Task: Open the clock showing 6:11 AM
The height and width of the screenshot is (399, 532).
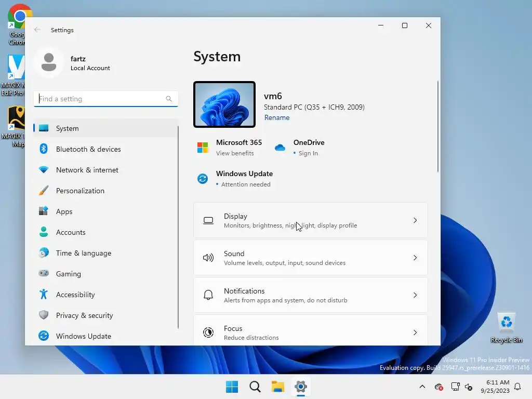Action: (x=495, y=387)
